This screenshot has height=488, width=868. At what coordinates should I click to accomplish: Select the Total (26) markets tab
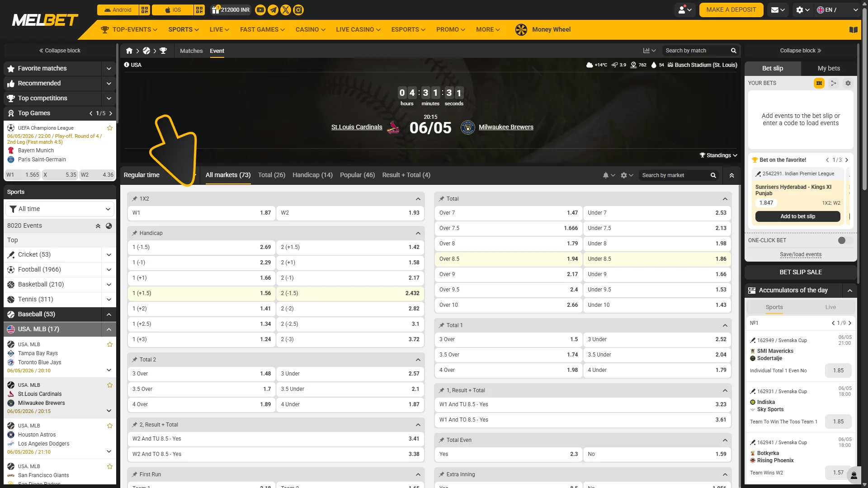click(272, 175)
